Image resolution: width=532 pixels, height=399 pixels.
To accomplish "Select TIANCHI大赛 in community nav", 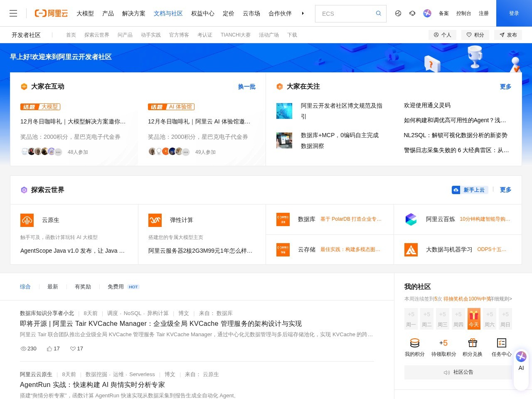I will tap(235, 35).
